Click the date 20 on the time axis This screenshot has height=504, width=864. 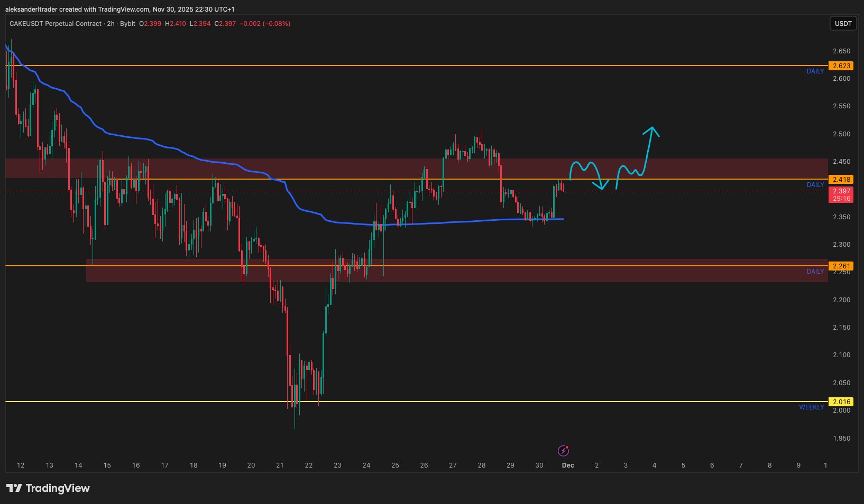251,465
